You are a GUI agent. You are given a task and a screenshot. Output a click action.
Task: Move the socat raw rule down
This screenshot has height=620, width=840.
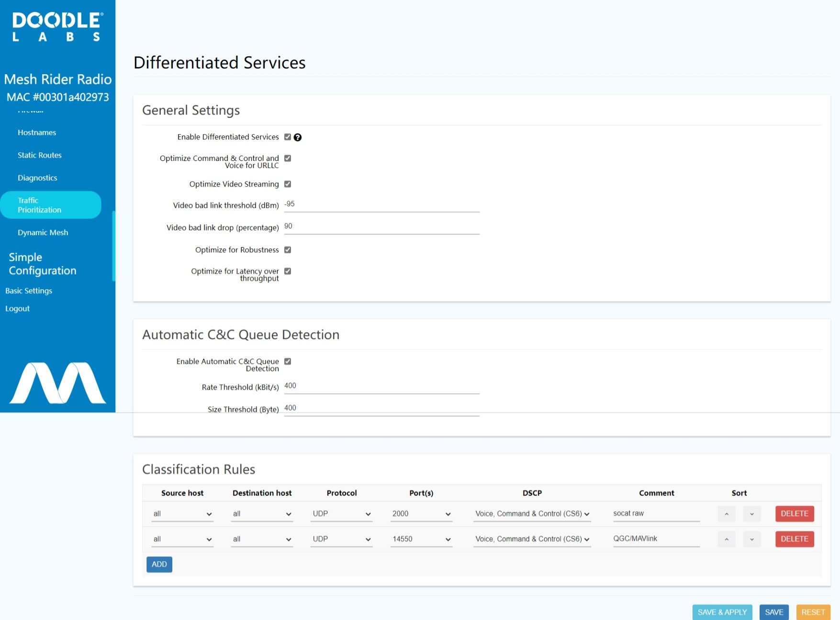tap(752, 514)
